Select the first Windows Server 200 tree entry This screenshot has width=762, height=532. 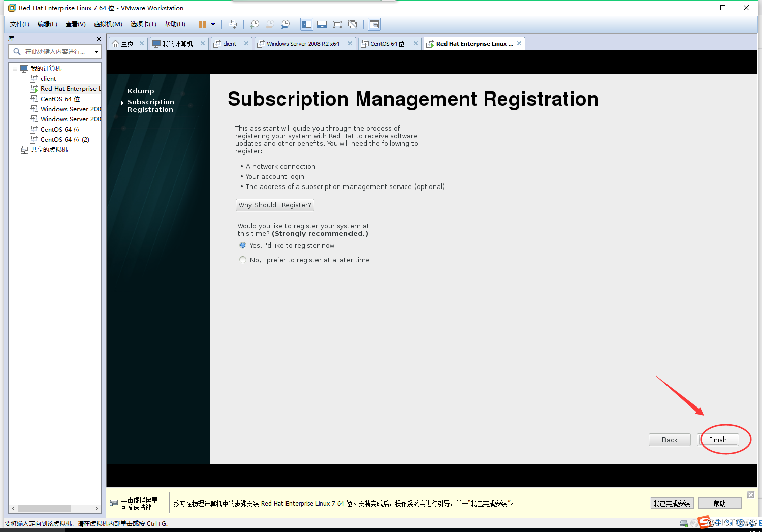point(70,109)
